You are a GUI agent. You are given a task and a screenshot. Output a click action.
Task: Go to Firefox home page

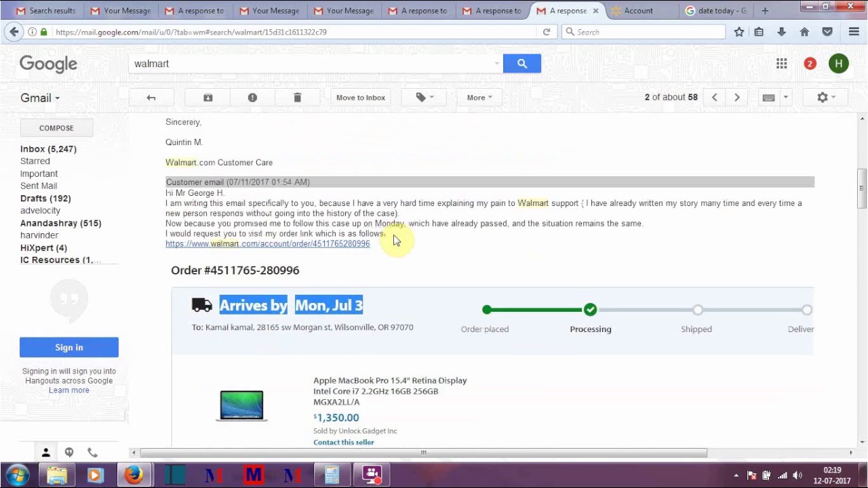point(804,32)
